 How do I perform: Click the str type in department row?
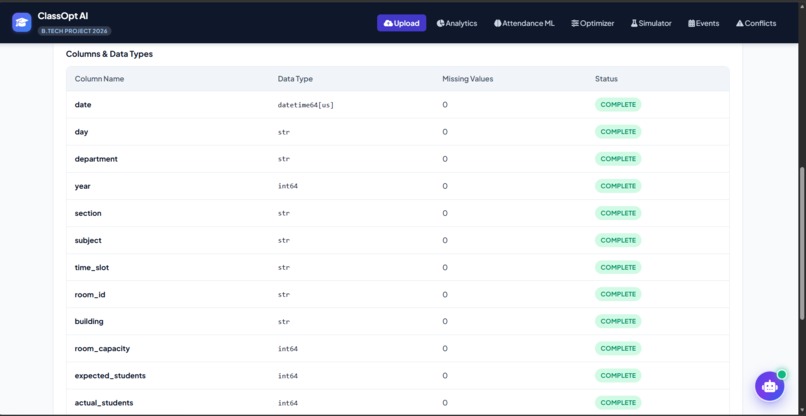click(284, 159)
